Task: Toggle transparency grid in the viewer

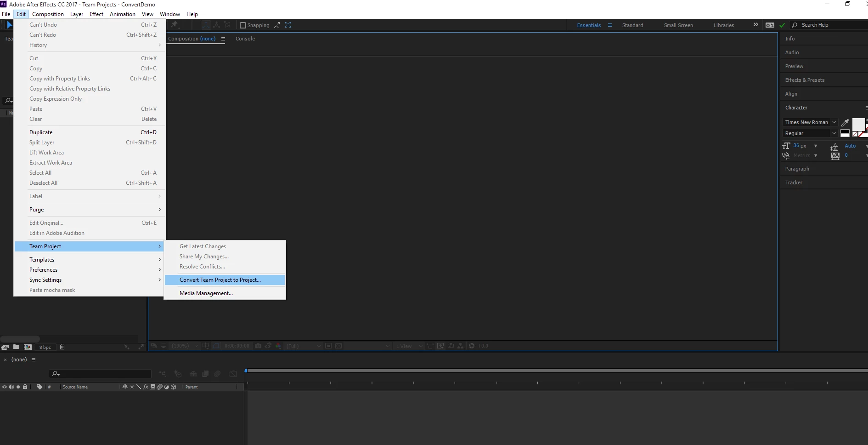Action: pos(338,346)
